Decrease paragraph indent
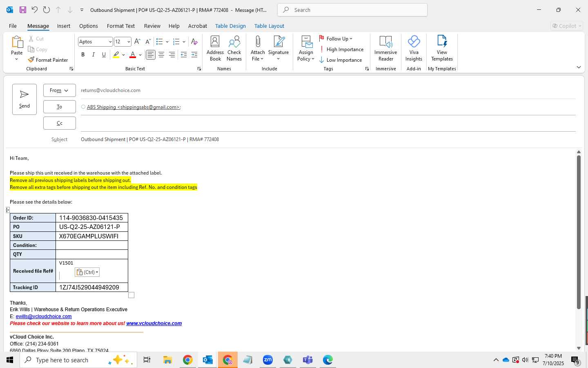Image resolution: width=588 pixels, height=368 pixels. coord(184,55)
